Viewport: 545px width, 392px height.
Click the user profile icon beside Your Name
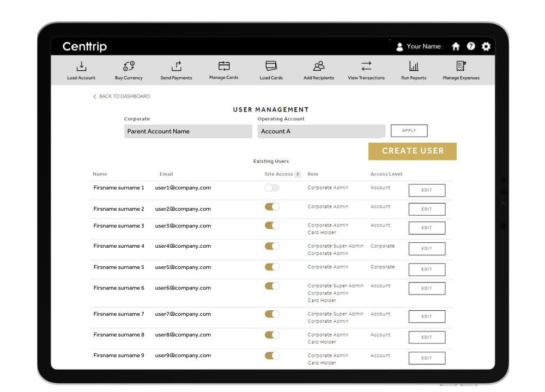point(399,46)
